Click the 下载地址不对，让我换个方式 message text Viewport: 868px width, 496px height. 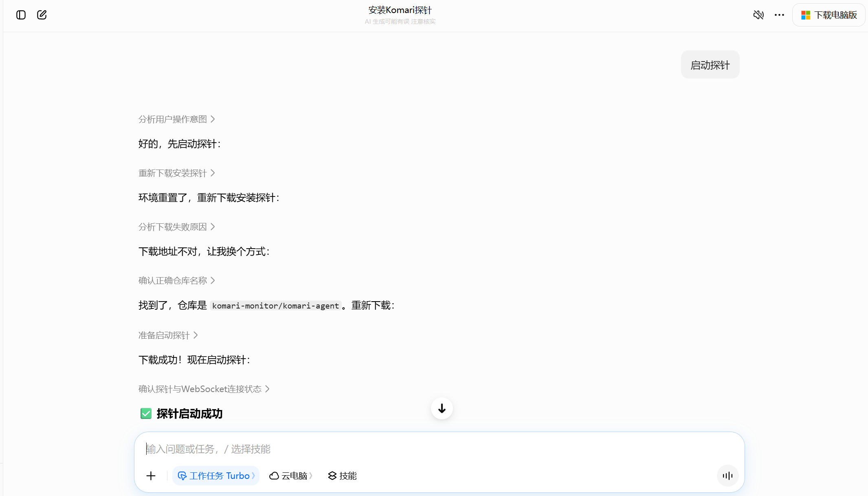(x=204, y=251)
